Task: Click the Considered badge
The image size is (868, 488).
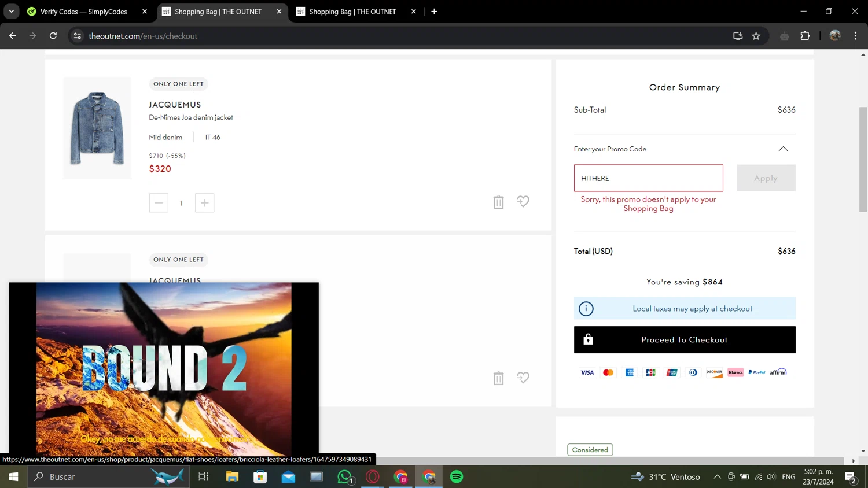Action: (590, 450)
